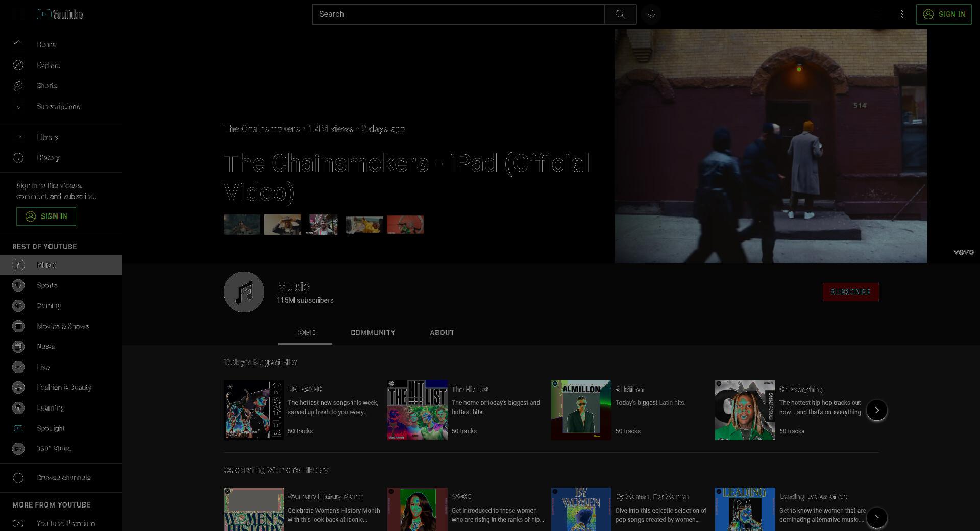Open the three-dot settings menu
Viewport: 980px width, 531px height.
point(902,14)
